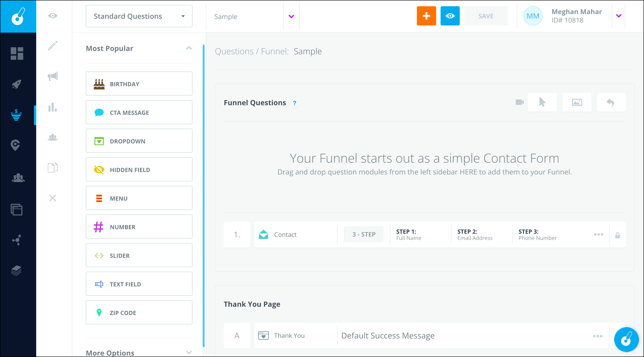Click Default Success Message text
The height and width of the screenshot is (357, 644).
click(388, 336)
